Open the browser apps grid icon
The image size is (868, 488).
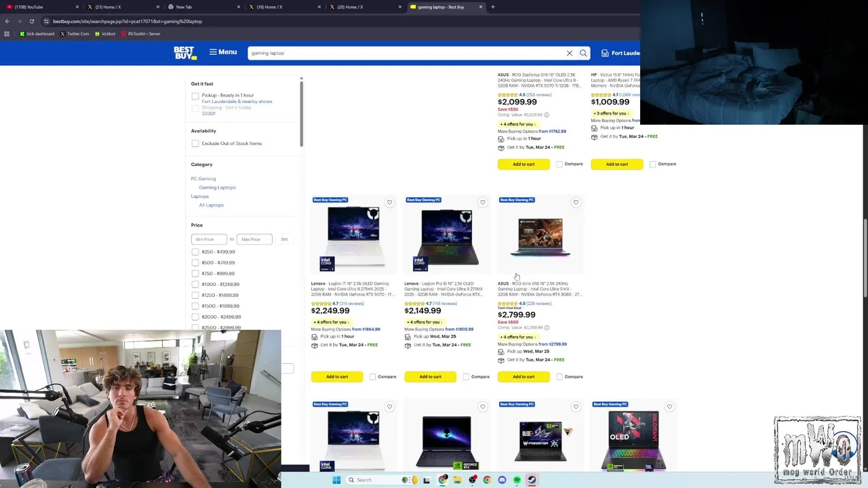[7, 33]
